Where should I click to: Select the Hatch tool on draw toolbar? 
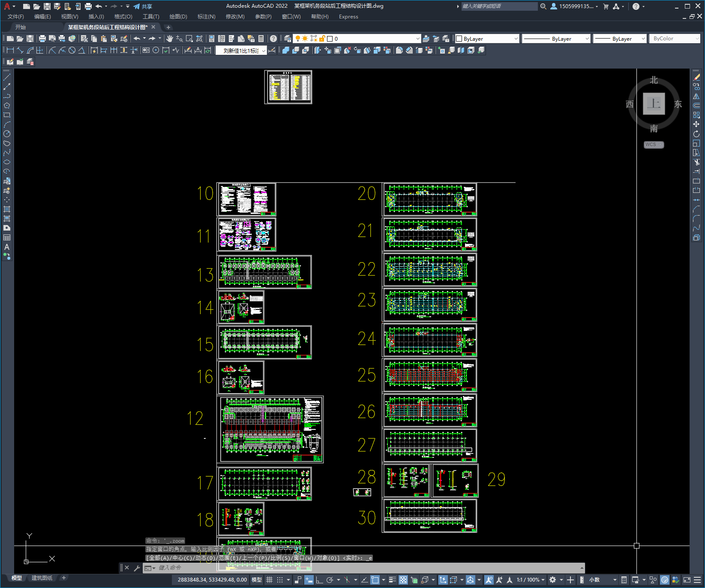[7, 209]
